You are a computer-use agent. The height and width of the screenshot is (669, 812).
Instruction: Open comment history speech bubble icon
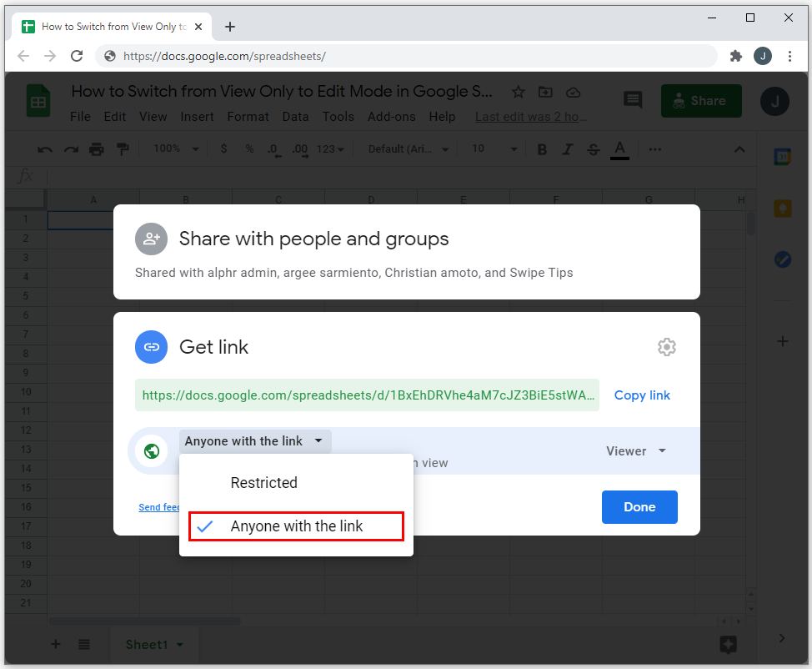(633, 101)
